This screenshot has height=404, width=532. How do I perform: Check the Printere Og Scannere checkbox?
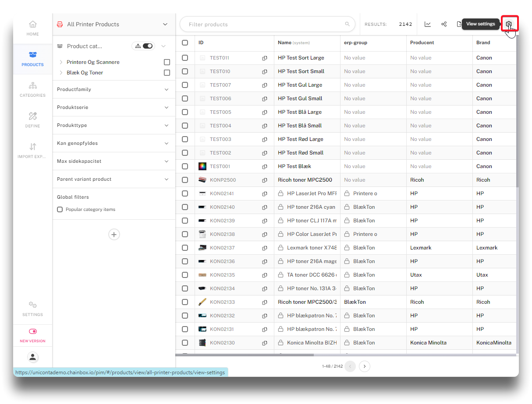(167, 62)
